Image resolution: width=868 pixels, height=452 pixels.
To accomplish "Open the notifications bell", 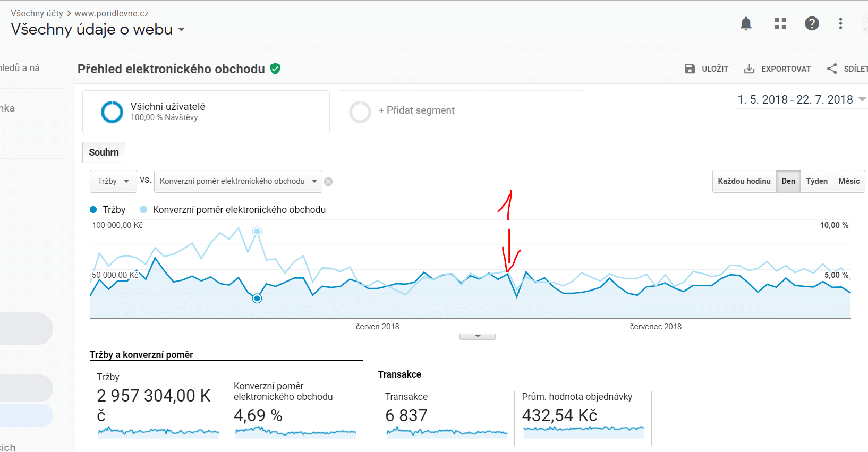I will (746, 23).
